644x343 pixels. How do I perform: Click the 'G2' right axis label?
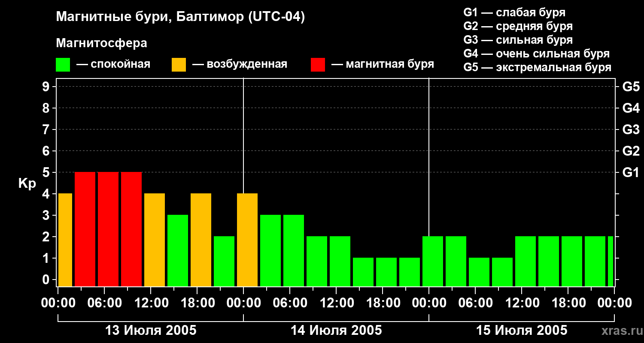[x=631, y=151]
